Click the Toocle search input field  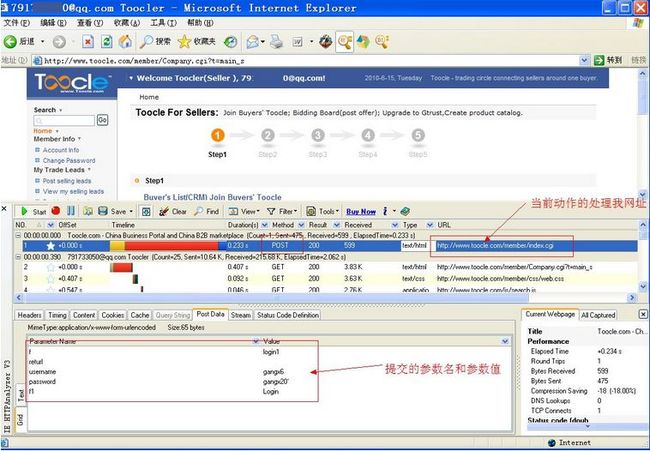(64, 121)
